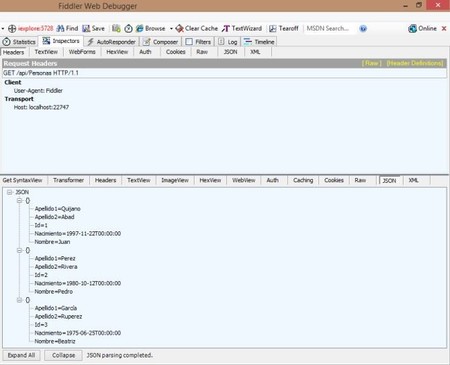Screen dimensions: 450x365
Task: Open the WebForms request tab
Action: pyautogui.click(x=82, y=52)
